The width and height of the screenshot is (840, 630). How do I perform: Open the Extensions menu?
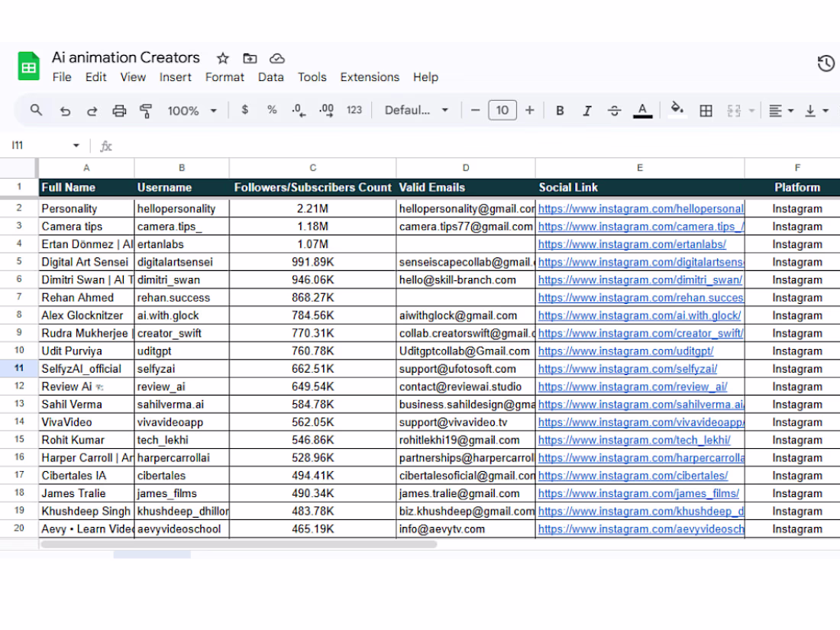point(370,77)
